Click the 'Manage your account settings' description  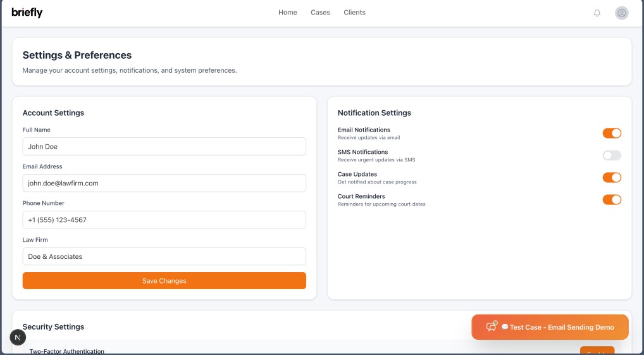(130, 70)
